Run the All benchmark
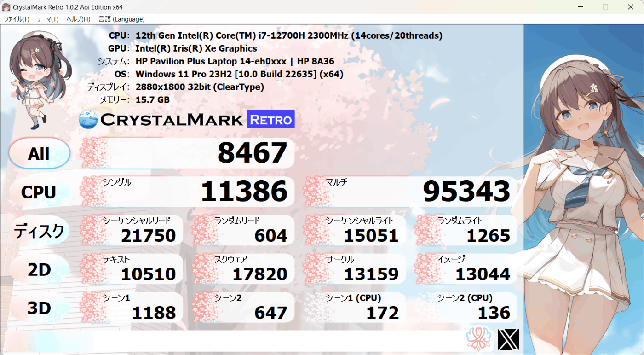This screenshot has width=644, height=355. [x=39, y=153]
